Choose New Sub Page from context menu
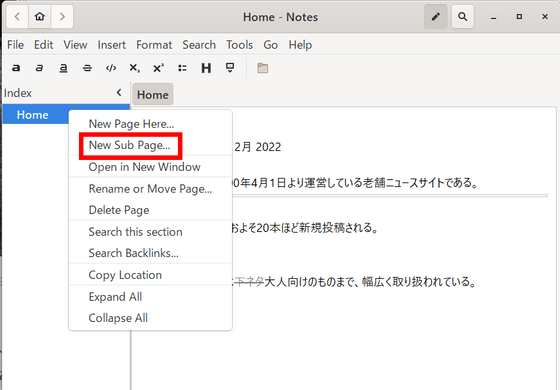The image size is (560, 390). point(150,145)
